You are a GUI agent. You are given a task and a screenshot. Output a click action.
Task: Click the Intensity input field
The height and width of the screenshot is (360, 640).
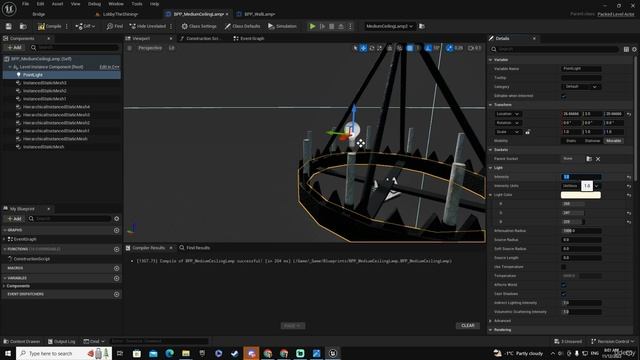tap(581, 177)
